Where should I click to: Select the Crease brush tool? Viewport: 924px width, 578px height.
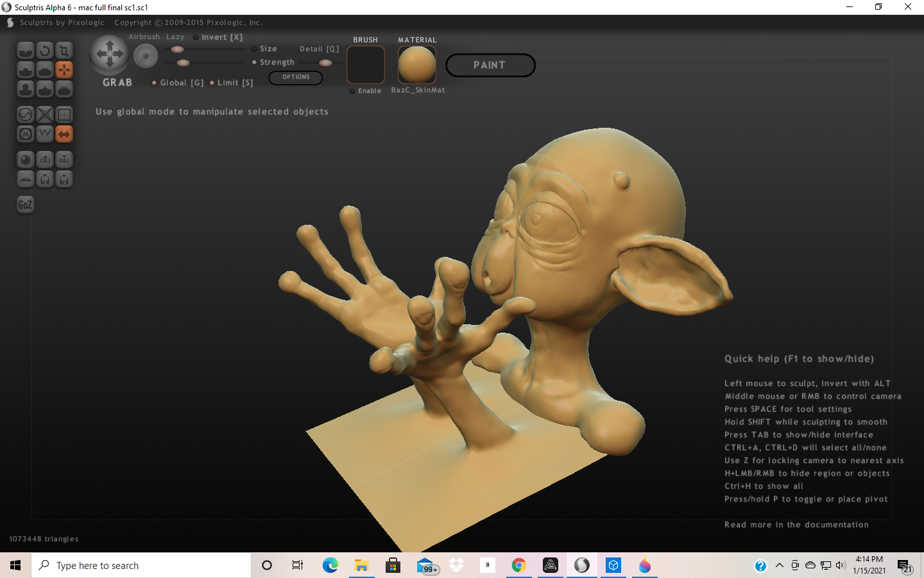[26, 51]
